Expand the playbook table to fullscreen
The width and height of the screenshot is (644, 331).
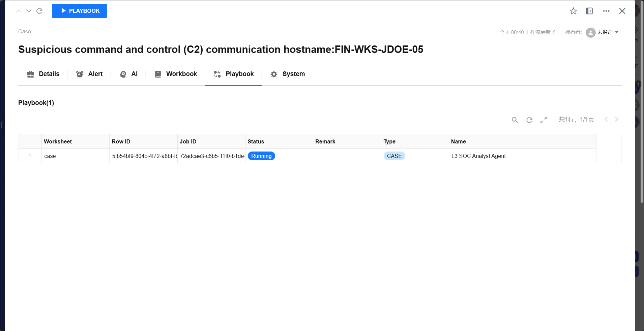tap(544, 120)
